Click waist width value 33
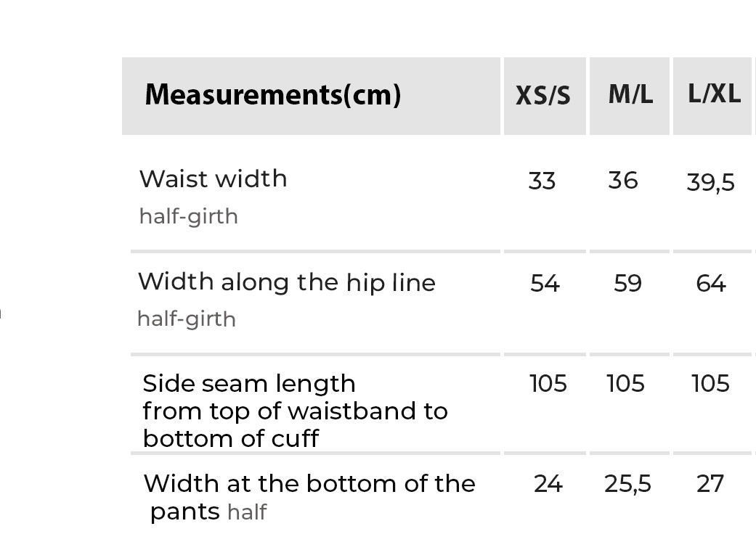The image size is (756, 542). (542, 181)
